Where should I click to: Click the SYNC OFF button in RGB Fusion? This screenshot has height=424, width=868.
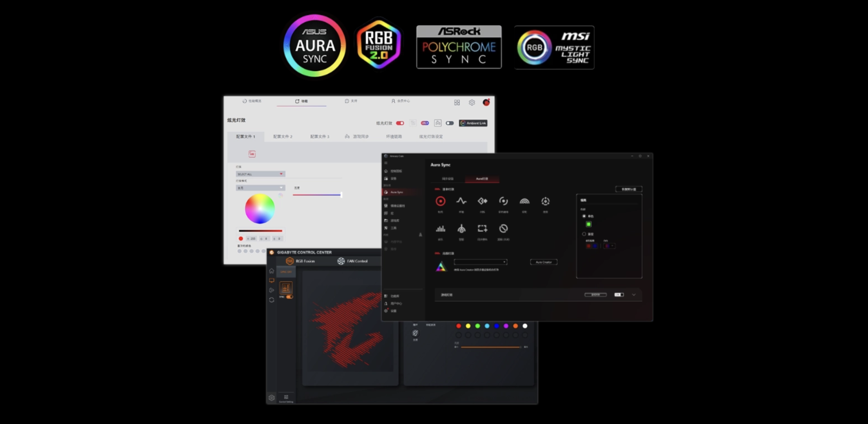(x=286, y=272)
